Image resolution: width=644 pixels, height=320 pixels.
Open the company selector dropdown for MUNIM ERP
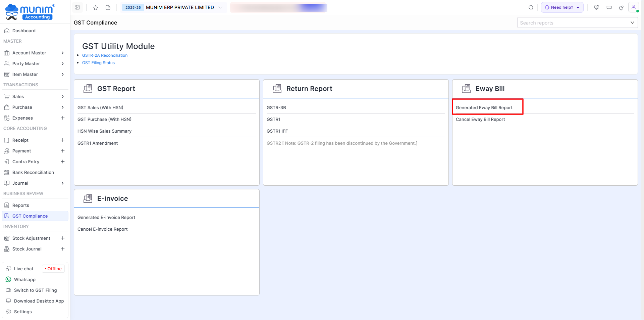[x=220, y=7]
